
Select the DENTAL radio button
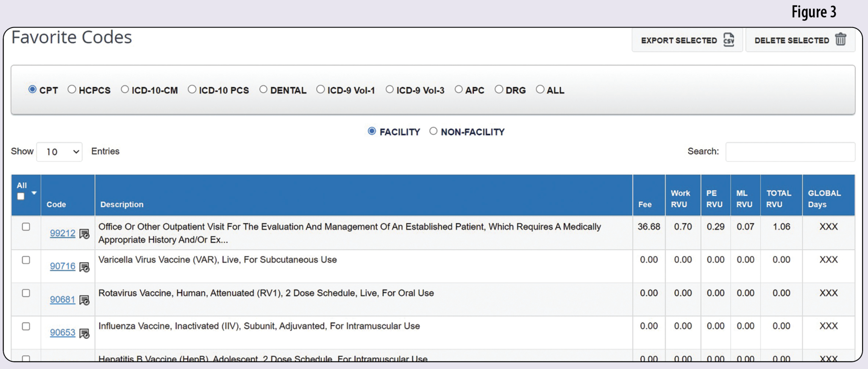pos(263,89)
